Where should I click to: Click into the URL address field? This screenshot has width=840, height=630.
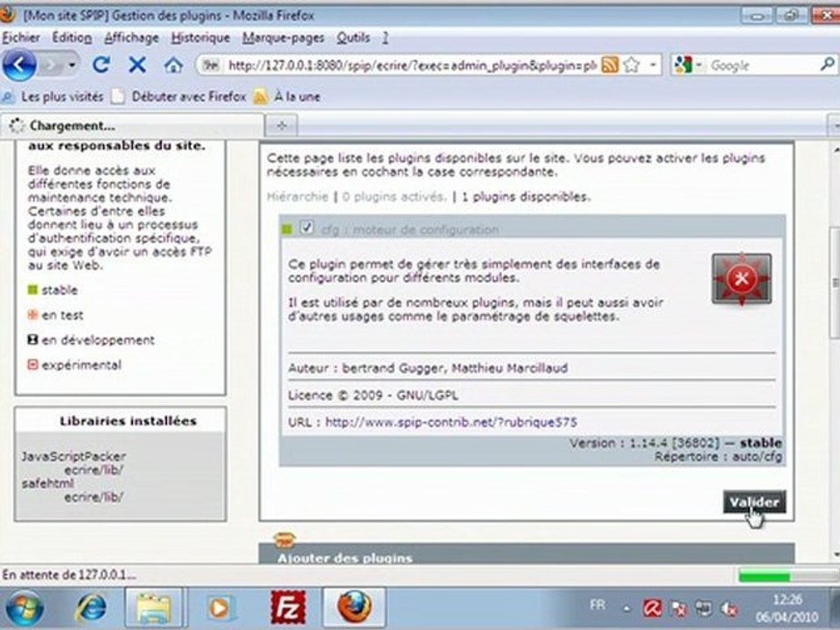pos(411,66)
